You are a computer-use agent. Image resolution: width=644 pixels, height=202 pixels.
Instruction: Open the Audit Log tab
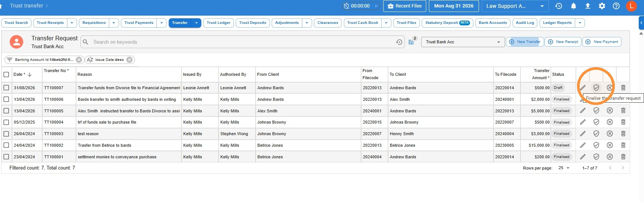pyautogui.click(x=525, y=23)
